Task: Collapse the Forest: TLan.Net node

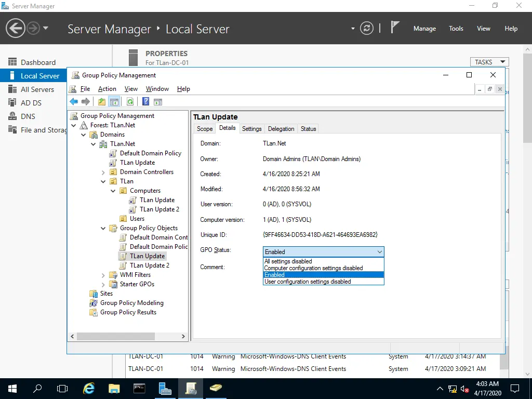Action: (x=74, y=125)
